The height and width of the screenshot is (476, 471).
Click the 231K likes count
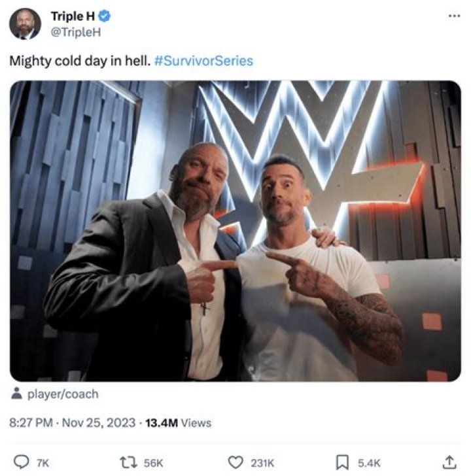tap(262, 463)
